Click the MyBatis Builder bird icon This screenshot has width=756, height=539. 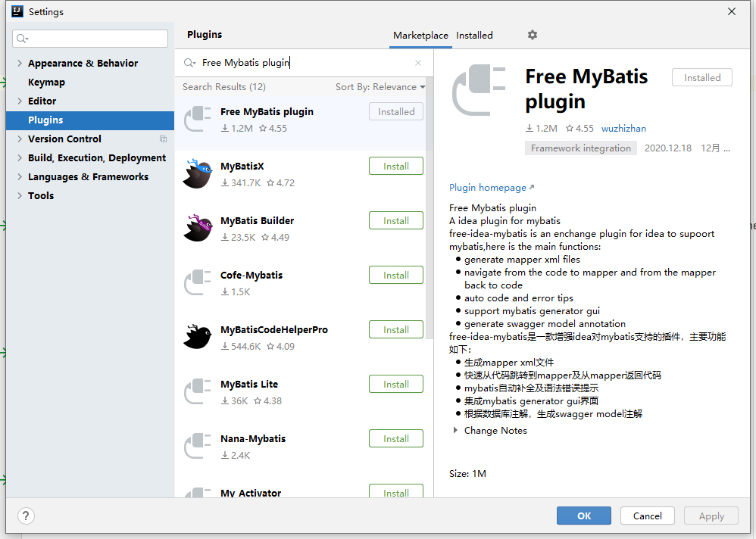pos(198,228)
